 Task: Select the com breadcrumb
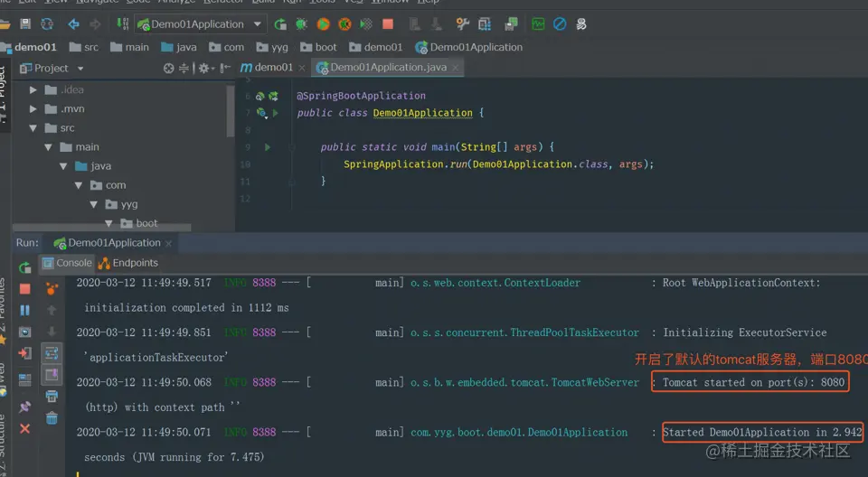click(x=226, y=47)
